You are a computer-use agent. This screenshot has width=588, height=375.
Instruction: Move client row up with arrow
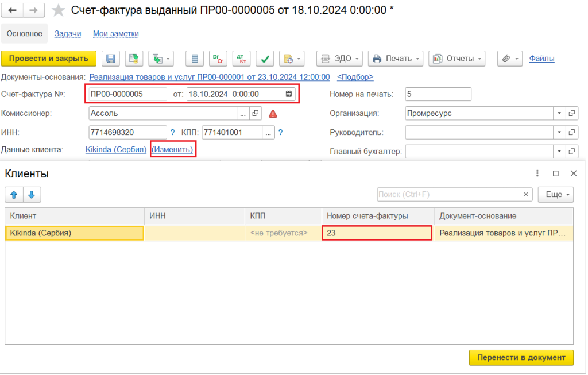14,195
